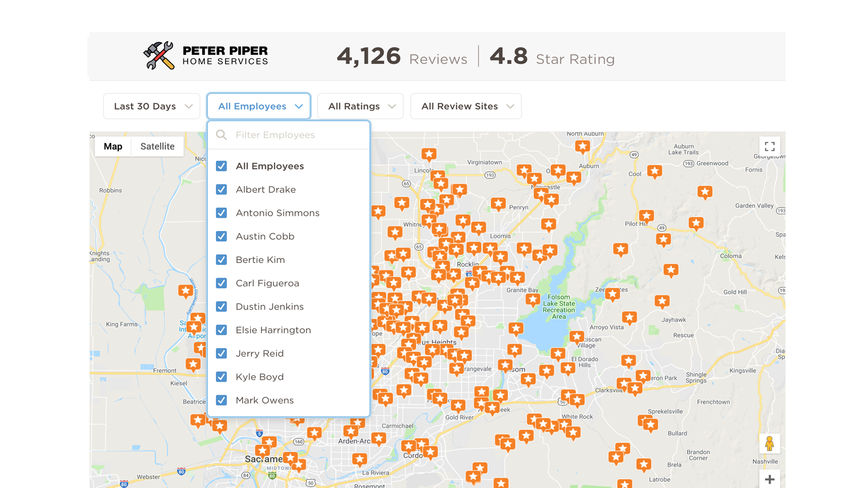Switch to Map view tab
The image size is (868, 488).
pos(113,146)
